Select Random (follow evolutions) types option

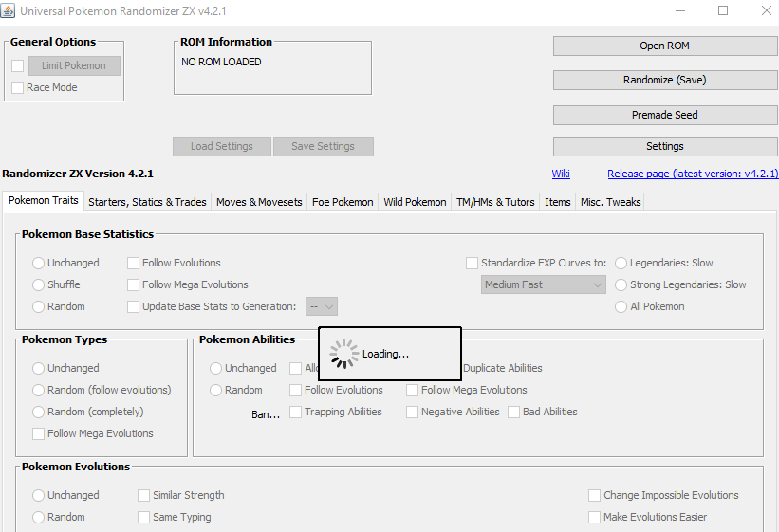click(x=38, y=390)
